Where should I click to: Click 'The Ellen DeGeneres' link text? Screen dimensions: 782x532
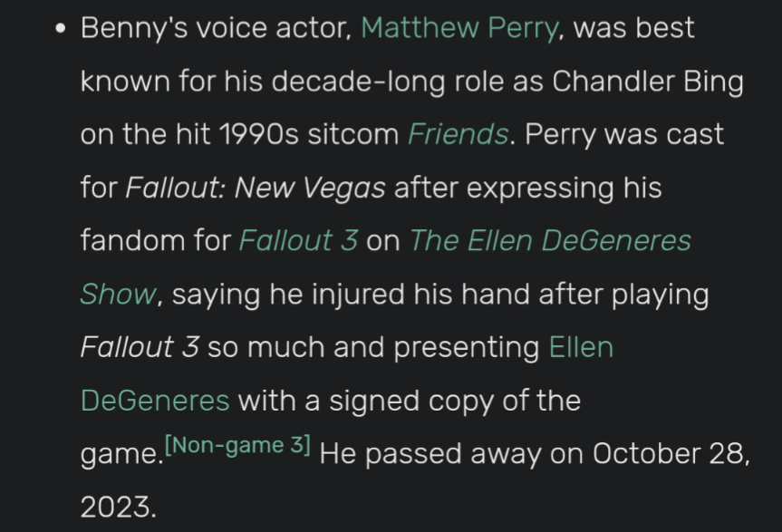[550, 241]
